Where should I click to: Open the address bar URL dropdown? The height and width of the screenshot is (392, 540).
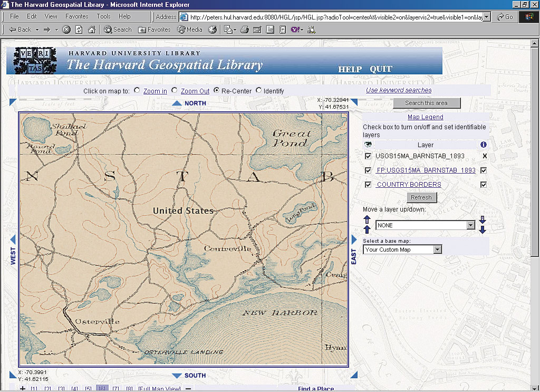tap(486, 17)
